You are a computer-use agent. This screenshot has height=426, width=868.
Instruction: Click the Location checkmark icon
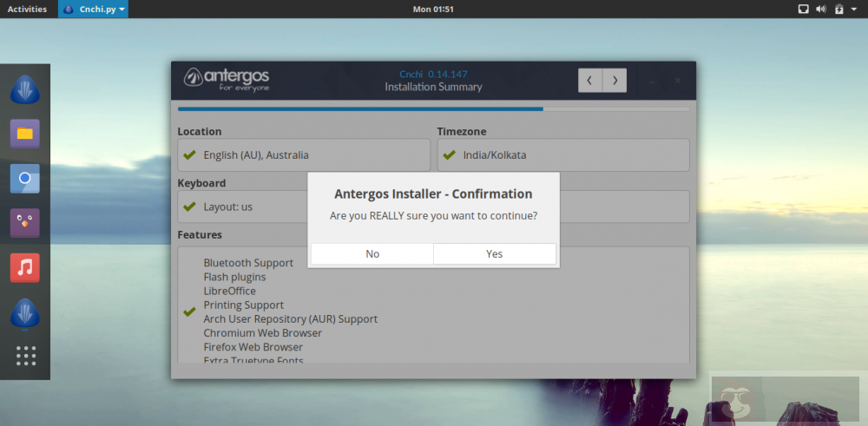(x=190, y=155)
